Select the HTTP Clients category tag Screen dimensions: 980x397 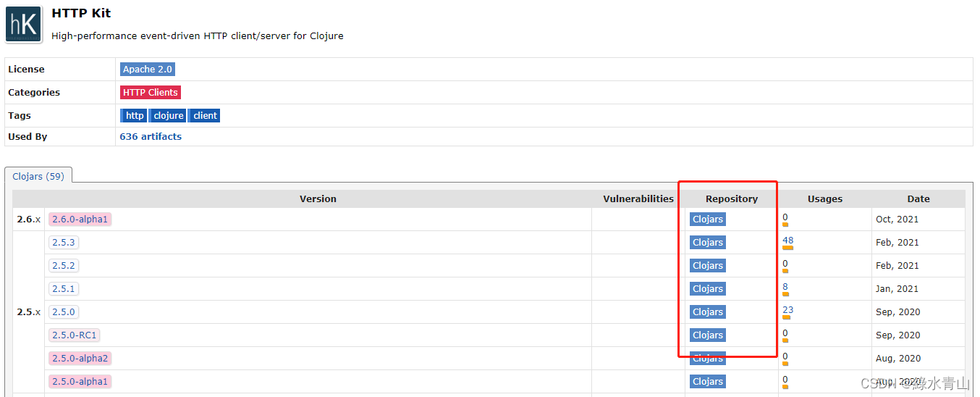(150, 93)
